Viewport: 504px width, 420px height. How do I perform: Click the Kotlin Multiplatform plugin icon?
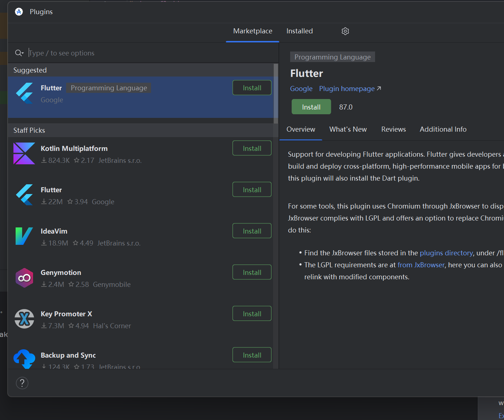pos(24,153)
